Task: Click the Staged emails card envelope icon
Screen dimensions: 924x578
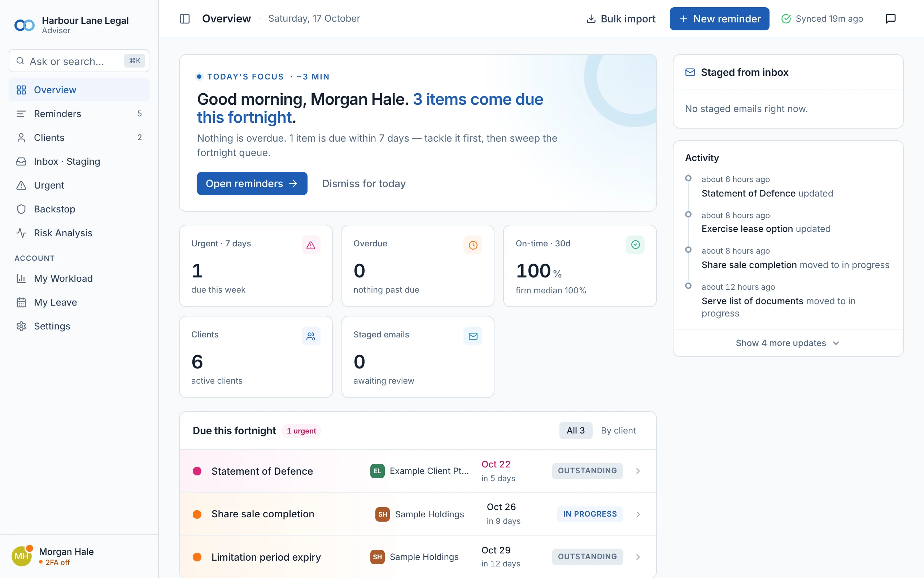Action: tap(473, 336)
